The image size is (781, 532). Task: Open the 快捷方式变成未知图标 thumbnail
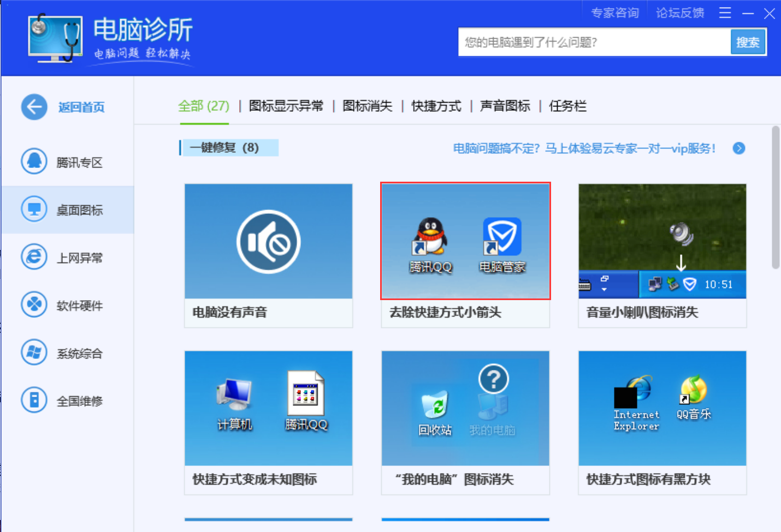click(x=269, y=408)
